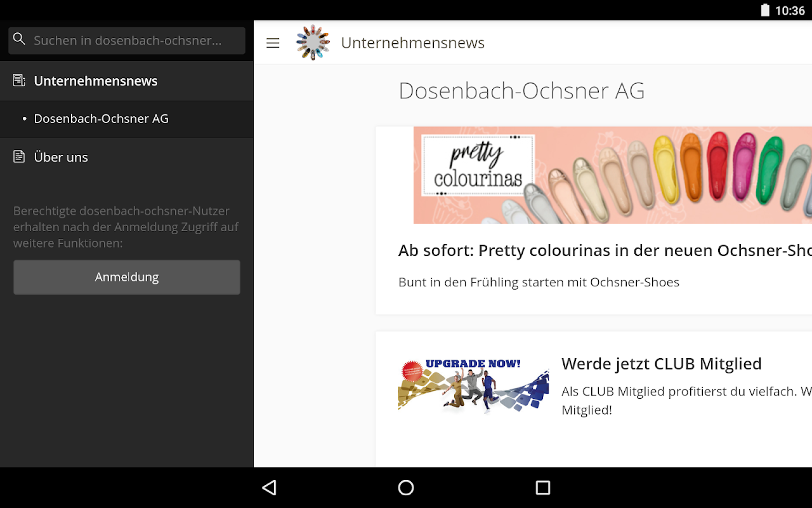The image size is (812, 508).
Task: Open Werde jetzt CLUB Mitglied article
Action: 662,364
